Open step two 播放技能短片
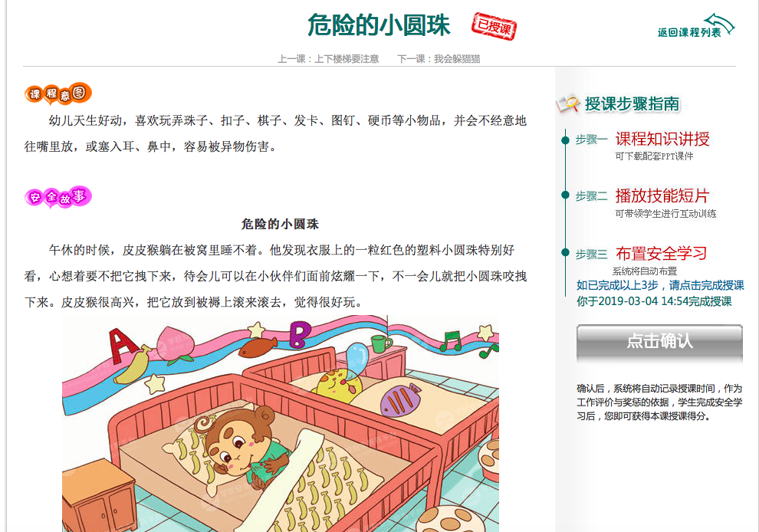Viewport: 759px width, 532px height. pos(662,195)
